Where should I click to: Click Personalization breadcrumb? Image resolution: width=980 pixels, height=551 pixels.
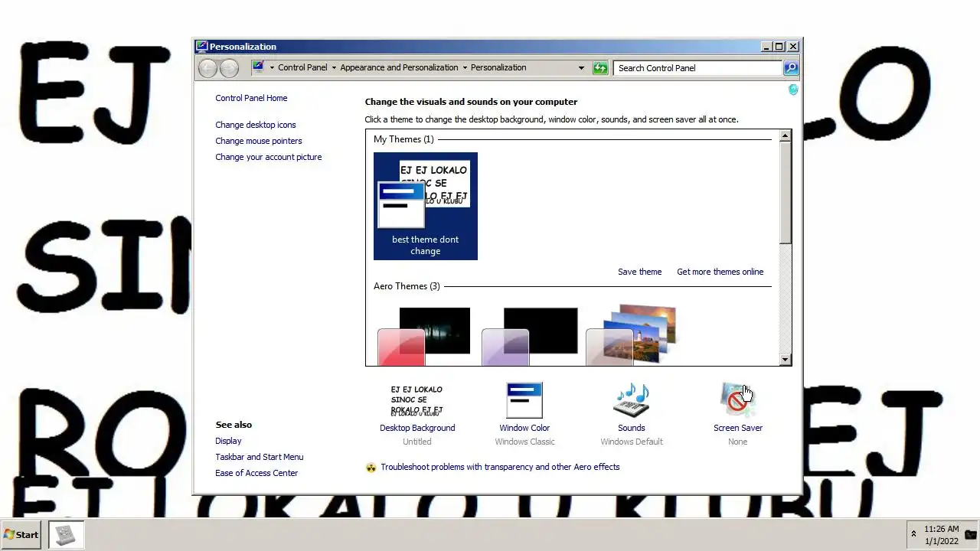[x=498, y=67]
